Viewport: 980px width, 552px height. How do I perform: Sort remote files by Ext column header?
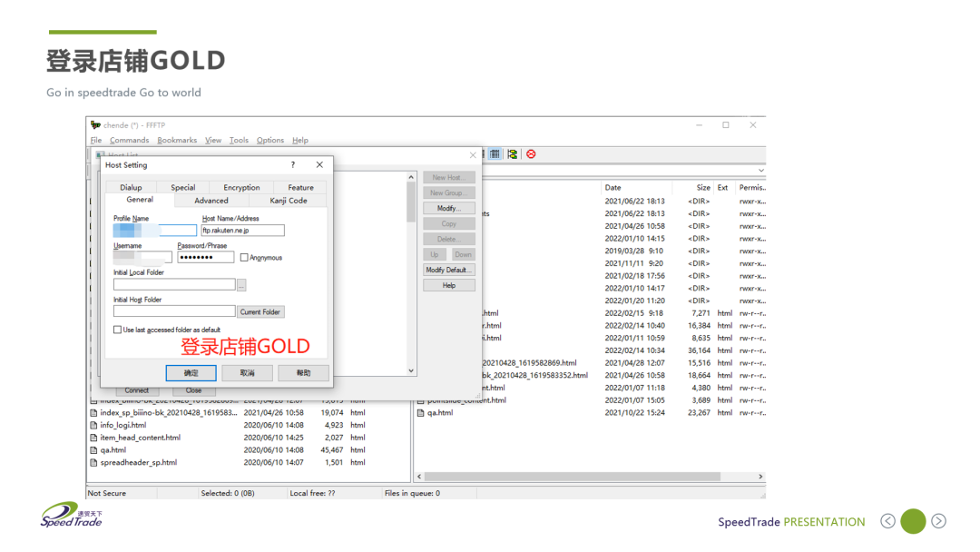tap(724, 188)
